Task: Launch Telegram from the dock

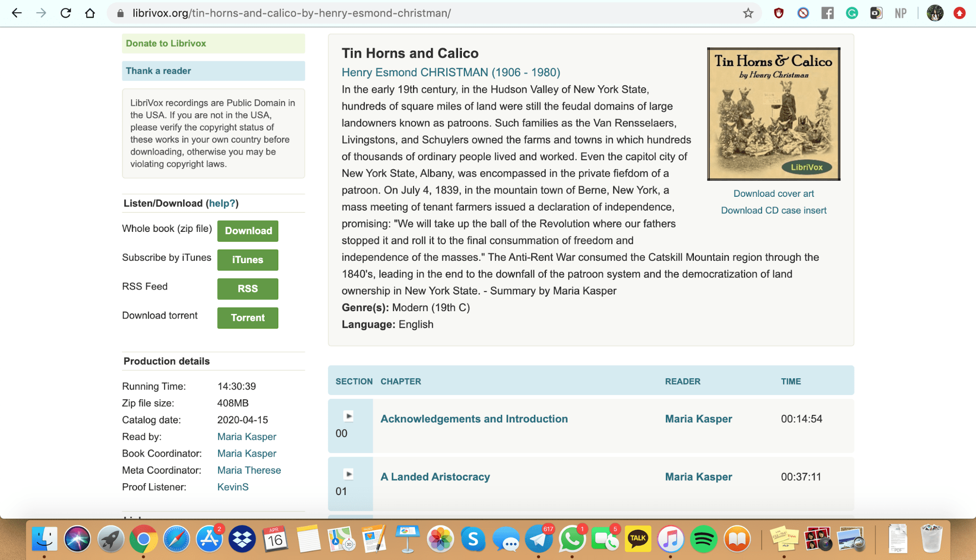Action: tap(539, 539)
